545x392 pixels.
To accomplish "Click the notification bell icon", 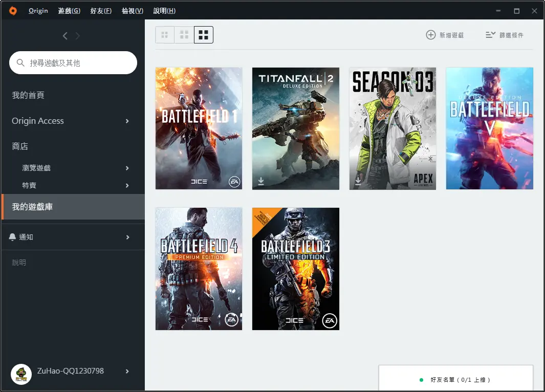I will pos(12,237).
